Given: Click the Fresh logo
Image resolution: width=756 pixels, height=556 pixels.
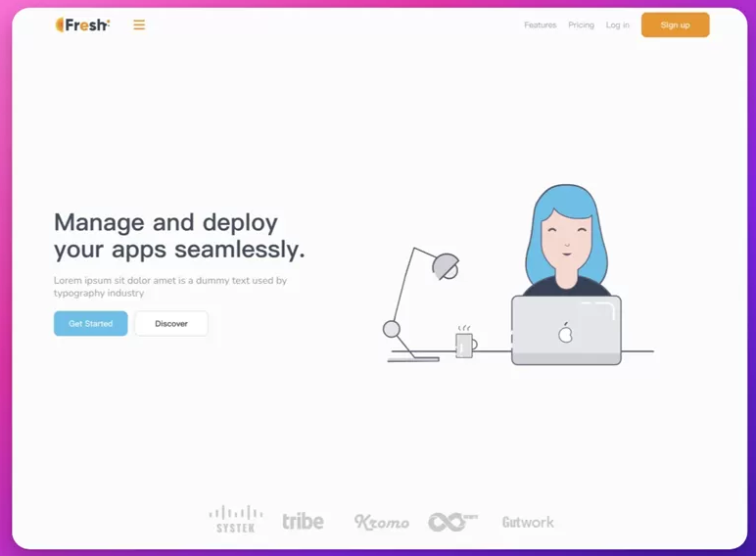Looking at the screenshot, I should click(82, 24).
